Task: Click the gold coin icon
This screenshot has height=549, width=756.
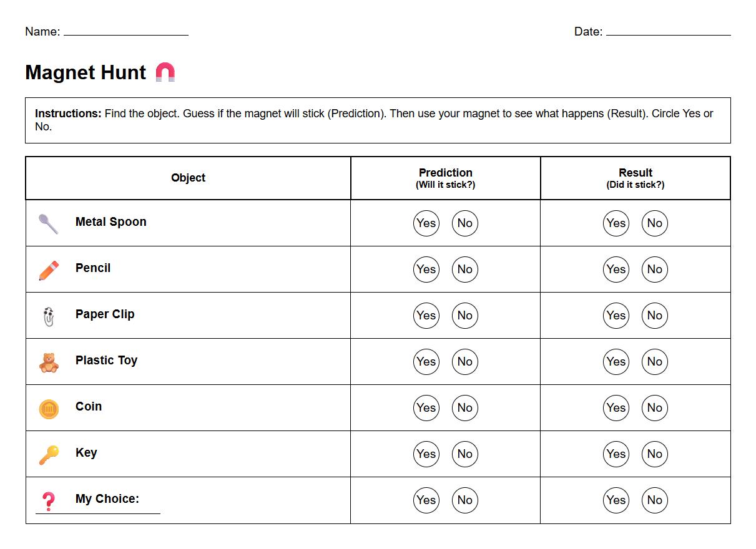Action: pos(49,409)
